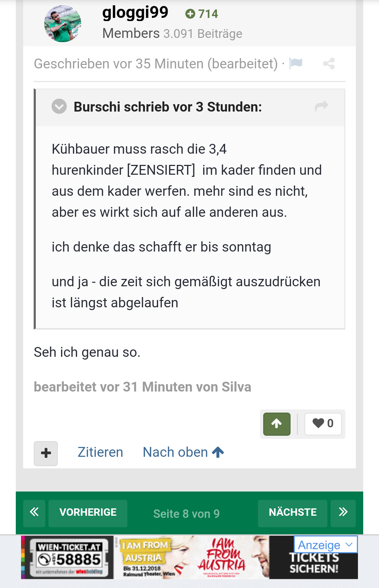
Task: Jump to last page double-right arrows
Action: 343,513
